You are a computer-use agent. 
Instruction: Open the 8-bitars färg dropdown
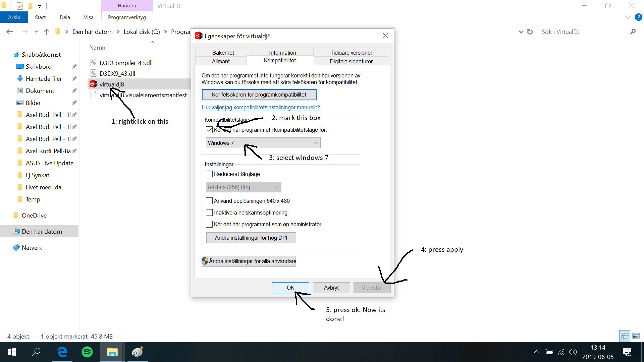(244, 187)
